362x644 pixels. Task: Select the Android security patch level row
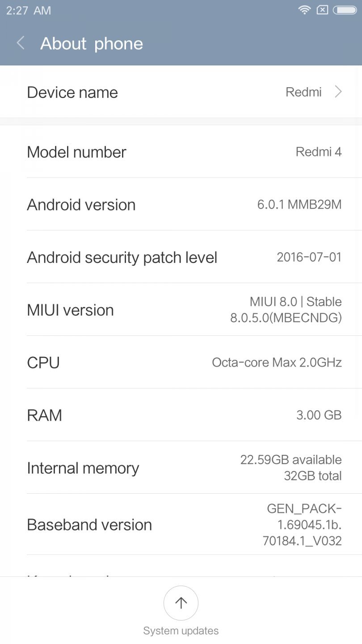pyautogui.click(x=181, y=257)
